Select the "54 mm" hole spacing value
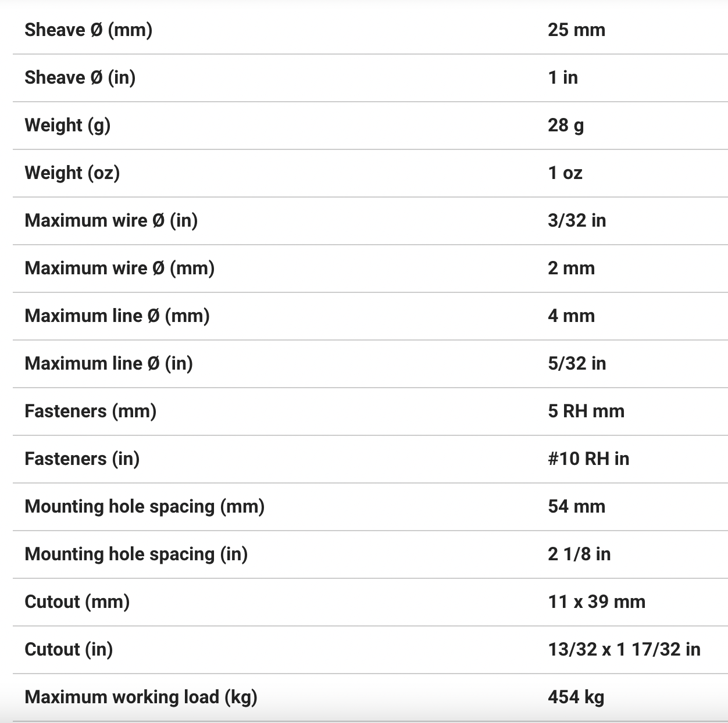Screen dimensions: 728x723 pos(576,506)
